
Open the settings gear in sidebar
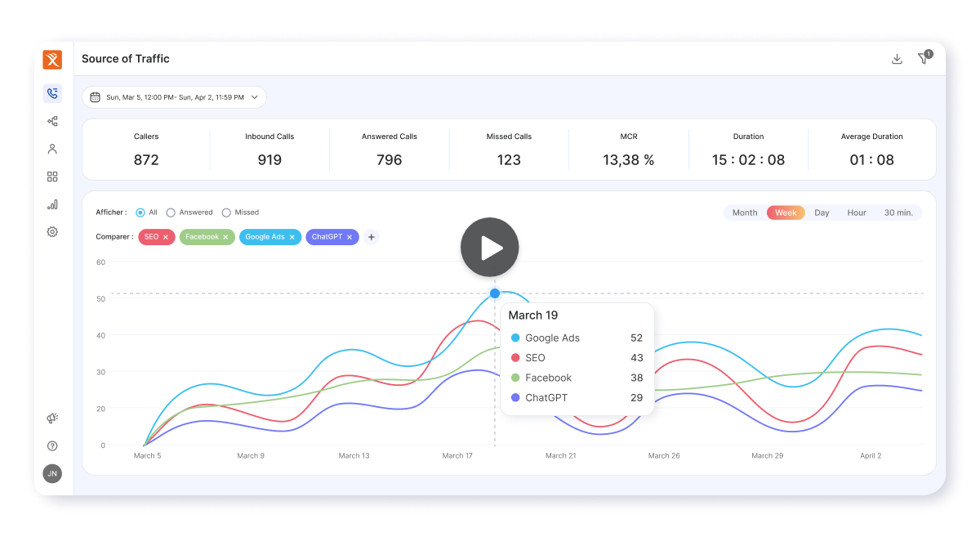tap(52, 232)
